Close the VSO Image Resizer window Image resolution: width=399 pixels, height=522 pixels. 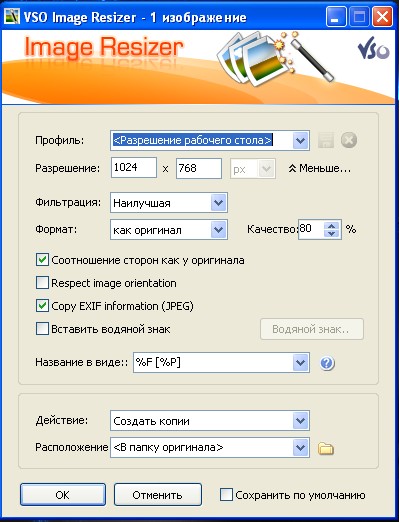[x=382, y=17]
